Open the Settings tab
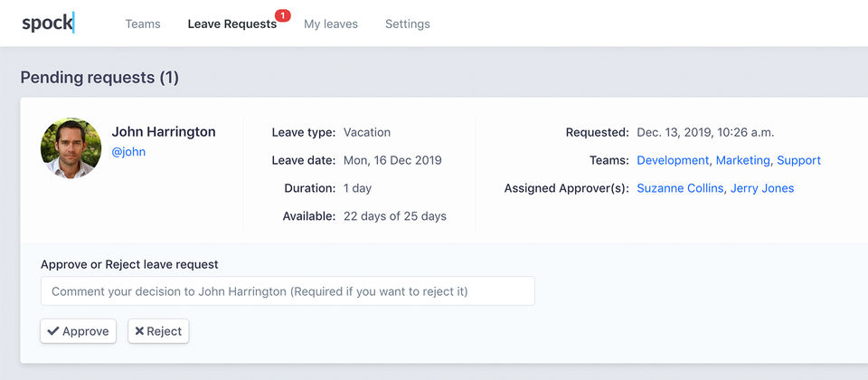 [408, 24]
